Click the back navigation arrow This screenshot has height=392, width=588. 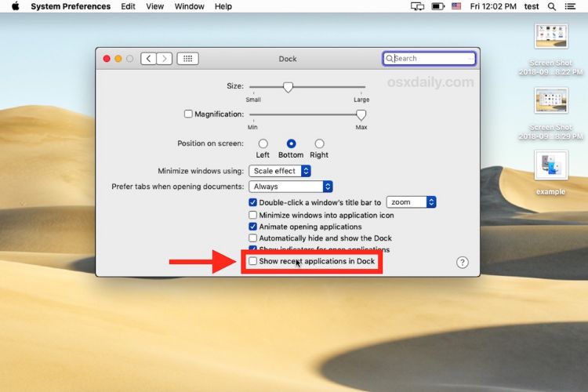148,59
